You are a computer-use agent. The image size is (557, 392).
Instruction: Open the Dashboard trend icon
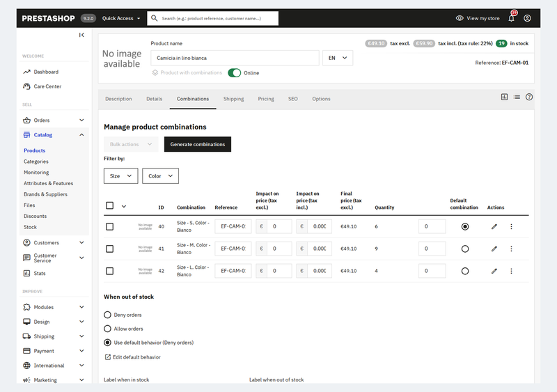[26, 72]
